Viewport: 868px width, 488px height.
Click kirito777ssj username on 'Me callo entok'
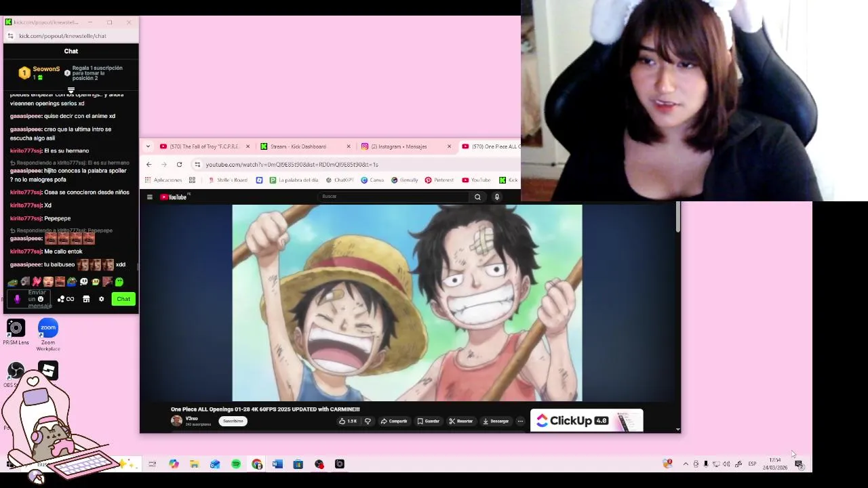(26, 251)
